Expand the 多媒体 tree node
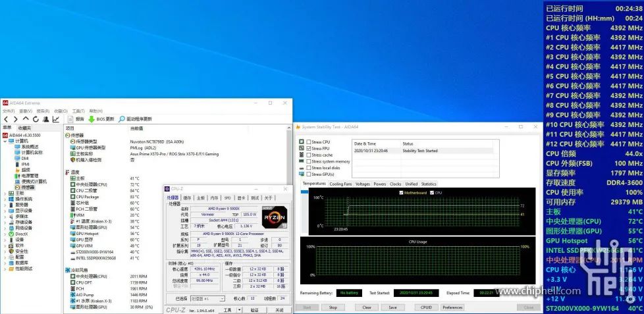The height and width of the screenshot is (314, 644). tap(5, 216)
